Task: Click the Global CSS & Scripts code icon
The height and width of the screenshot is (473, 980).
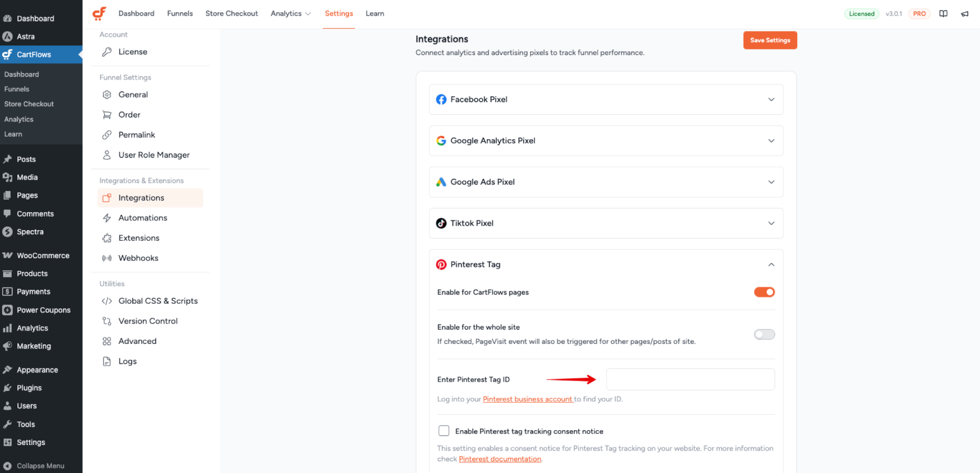Action: point(107,301)
